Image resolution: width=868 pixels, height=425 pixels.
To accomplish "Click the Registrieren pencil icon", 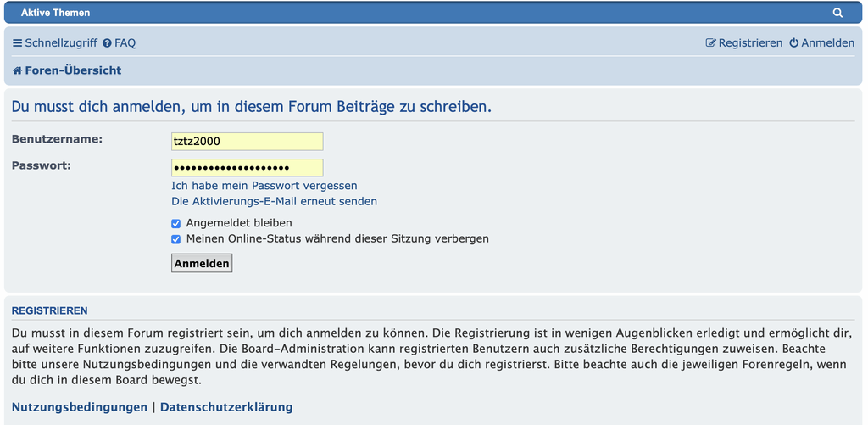I will coord(711,42).
